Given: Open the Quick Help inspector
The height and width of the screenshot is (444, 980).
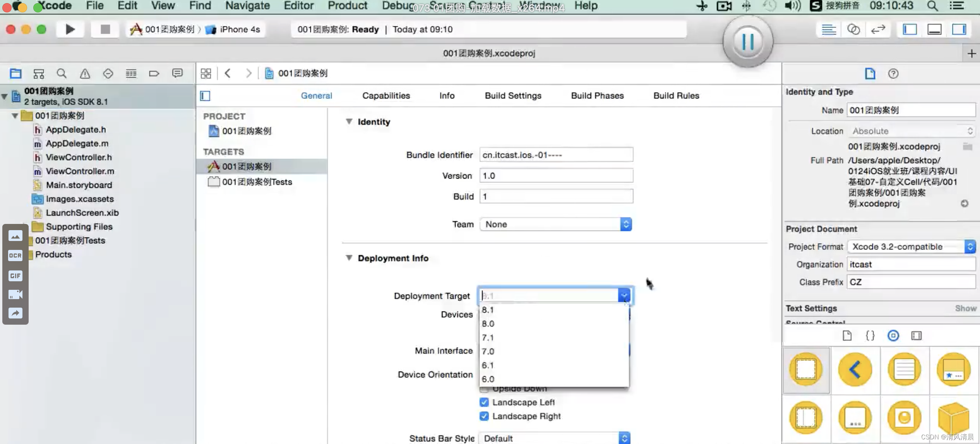Looking at the screenshot, I should [x=893, y=74].
